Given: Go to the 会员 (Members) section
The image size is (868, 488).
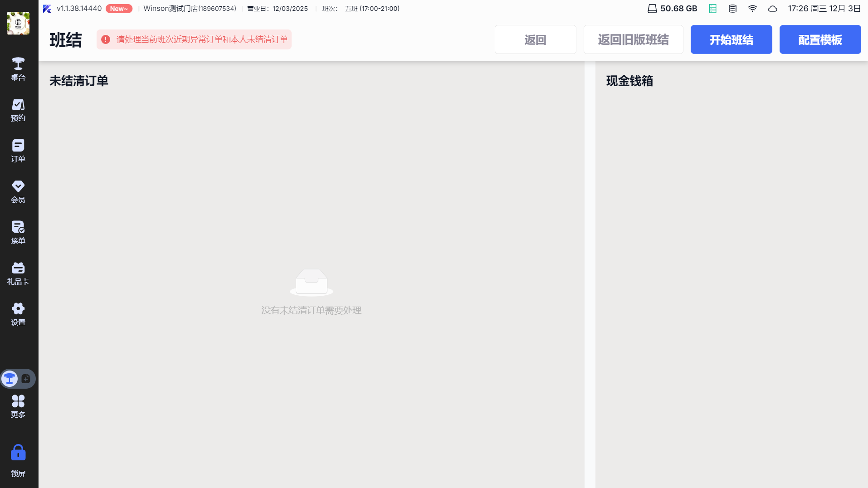Looking at the screenshot, I should pyautogui.click(x=18, y=192).
